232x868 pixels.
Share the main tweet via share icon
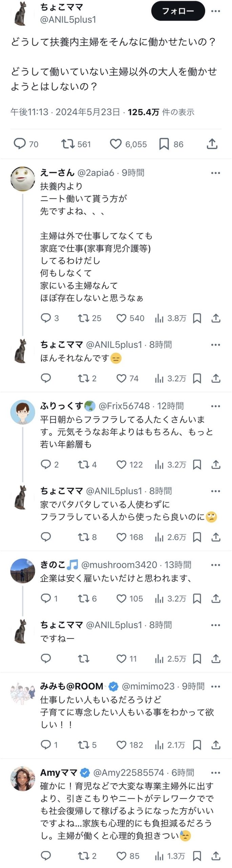[x=212, y=144]
